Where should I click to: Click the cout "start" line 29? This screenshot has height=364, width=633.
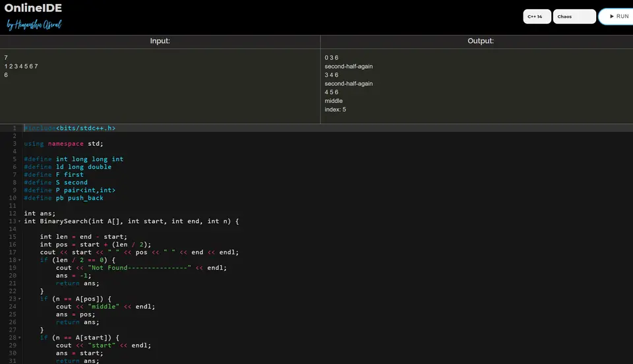point(104,346)
